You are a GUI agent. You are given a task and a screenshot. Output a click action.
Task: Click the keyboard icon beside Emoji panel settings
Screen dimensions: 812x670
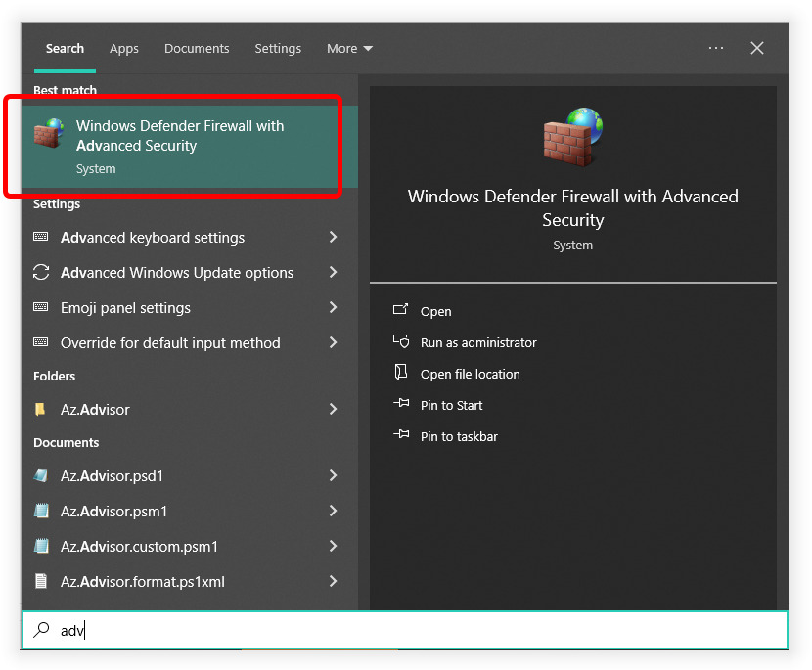pos(41,307)
